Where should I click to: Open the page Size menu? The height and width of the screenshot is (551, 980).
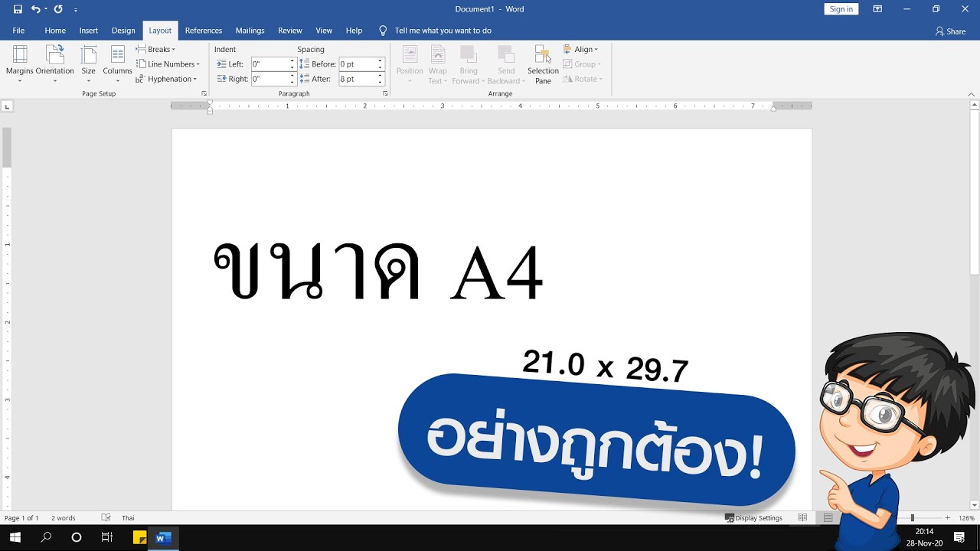(x=89, y=64)
